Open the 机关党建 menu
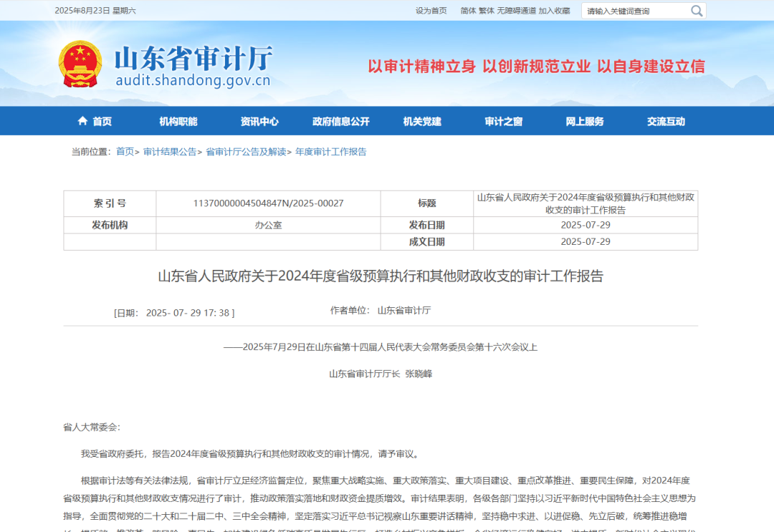Image resolution: width=774 pixels, height=532 pixels. 422,121
